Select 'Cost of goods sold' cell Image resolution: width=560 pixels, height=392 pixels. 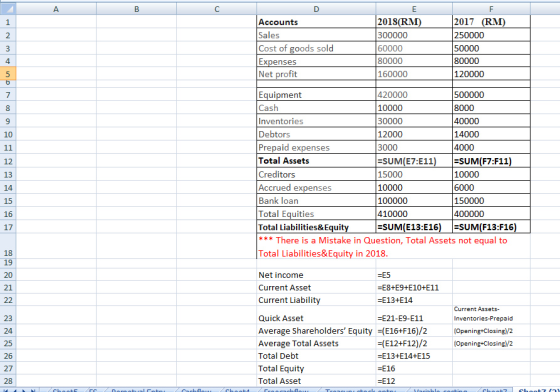[316, 48]
